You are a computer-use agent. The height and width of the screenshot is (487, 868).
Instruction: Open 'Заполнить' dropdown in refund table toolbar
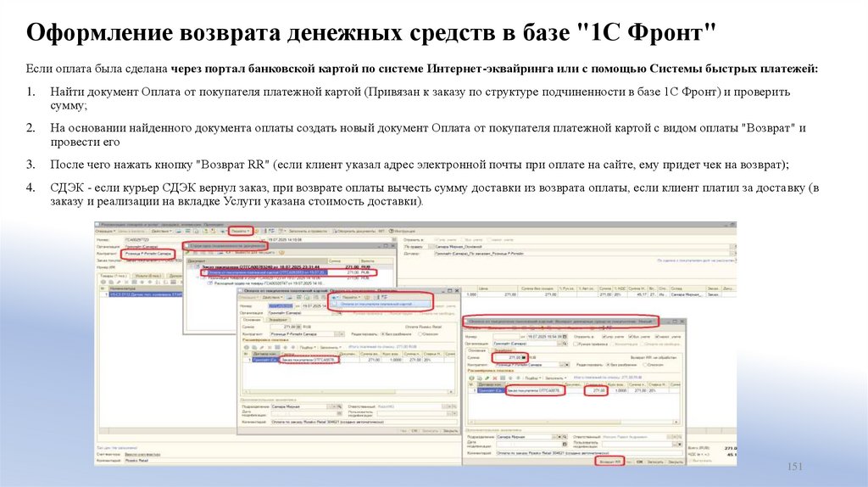coord(555,378)
